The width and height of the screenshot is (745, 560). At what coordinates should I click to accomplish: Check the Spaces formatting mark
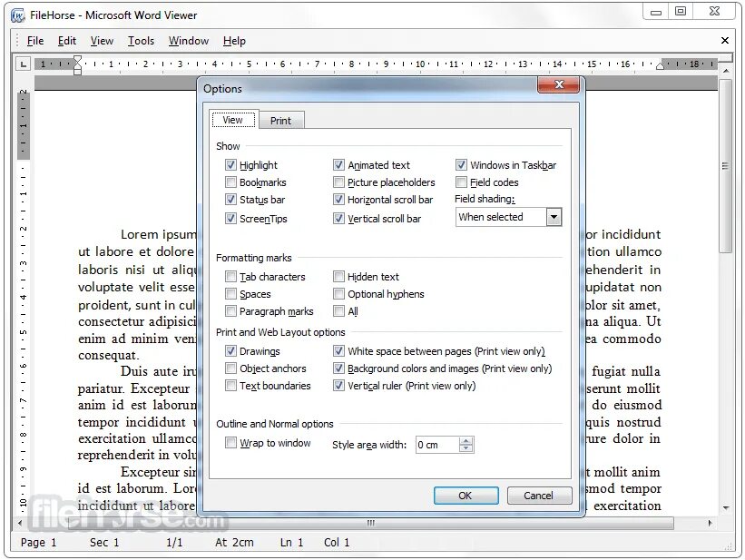click(x=230, y=294)
